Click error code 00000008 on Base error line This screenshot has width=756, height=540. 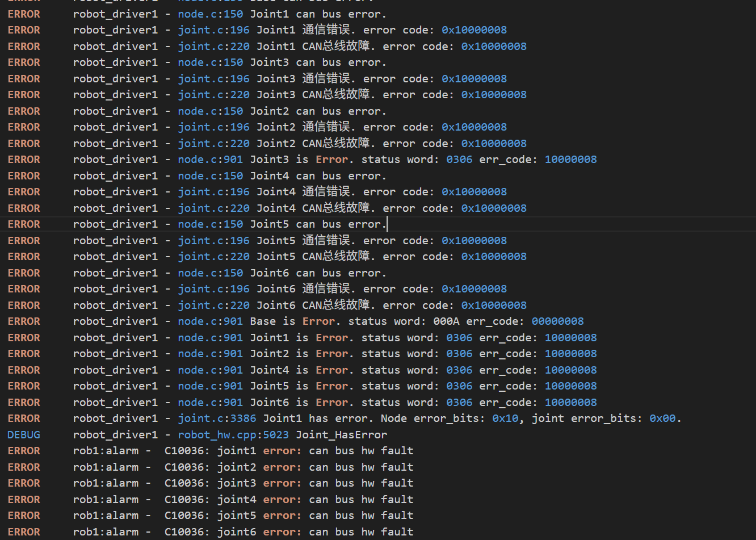[557, 321]
